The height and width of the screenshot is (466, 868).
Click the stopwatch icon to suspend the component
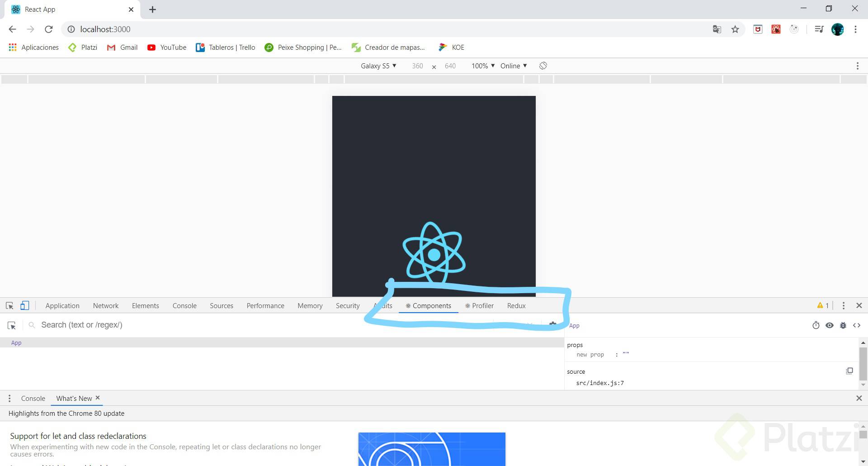816,325
